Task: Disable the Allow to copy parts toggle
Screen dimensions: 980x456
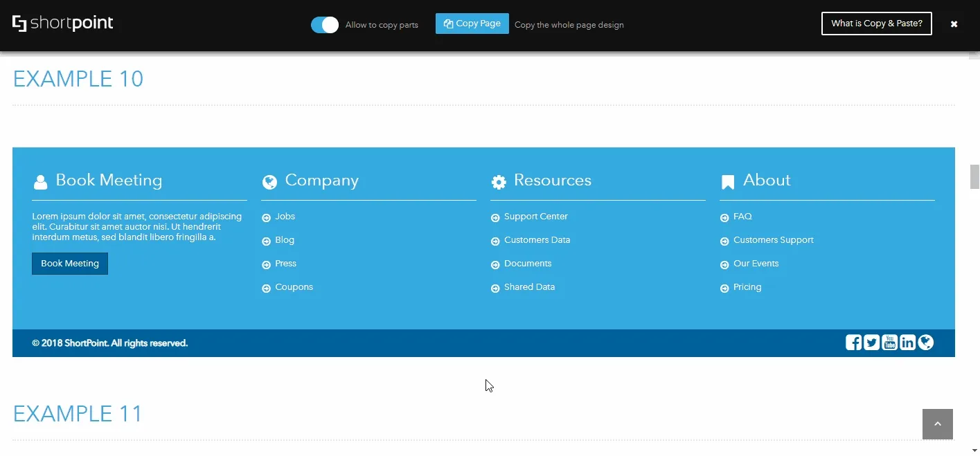Action: (x=324, y=25)
